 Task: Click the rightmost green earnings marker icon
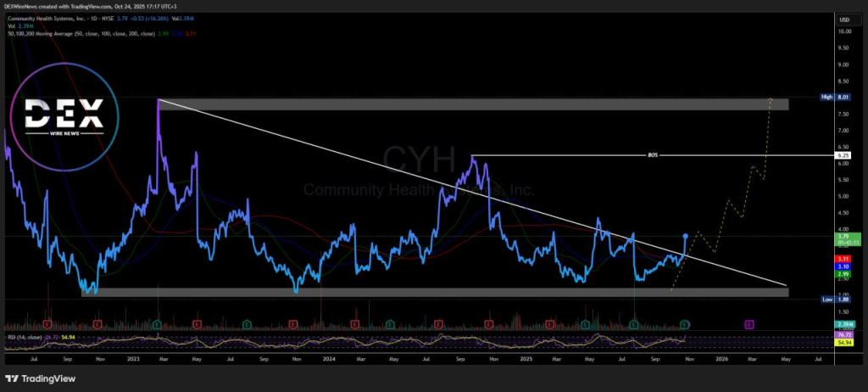[684, 324]
